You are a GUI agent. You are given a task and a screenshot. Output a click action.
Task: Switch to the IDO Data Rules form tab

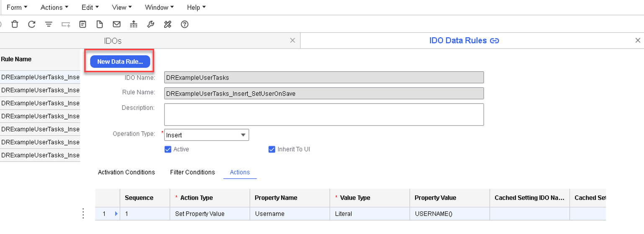tap(458, 41)
